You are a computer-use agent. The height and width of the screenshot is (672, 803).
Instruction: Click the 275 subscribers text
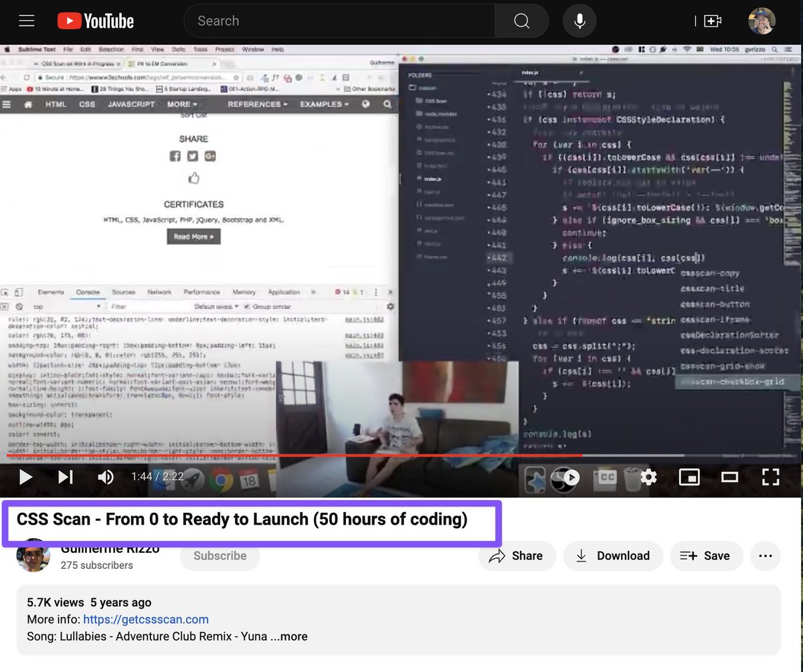point(96,565)
